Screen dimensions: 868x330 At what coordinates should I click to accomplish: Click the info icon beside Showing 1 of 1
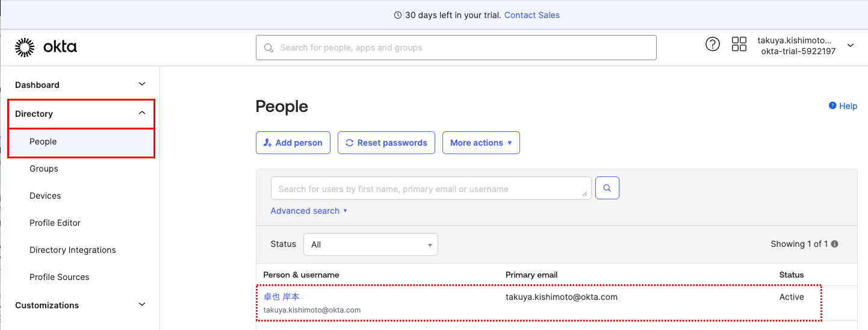[x=835, y=244]
